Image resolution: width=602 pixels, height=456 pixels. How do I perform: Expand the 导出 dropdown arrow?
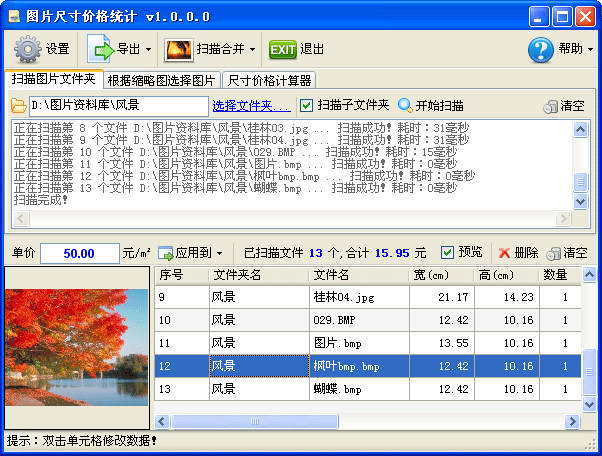pos(149,49)
